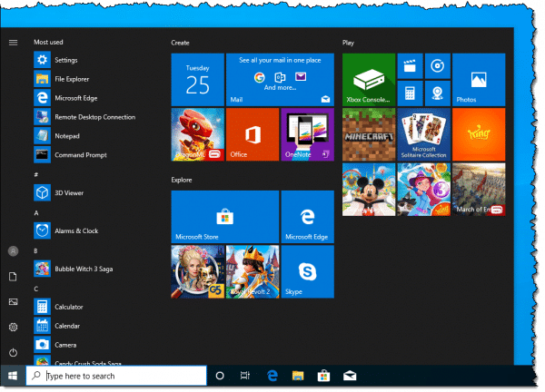
Task: Open Microsoft Solitaire Collection tile
Action: [423, 134]
